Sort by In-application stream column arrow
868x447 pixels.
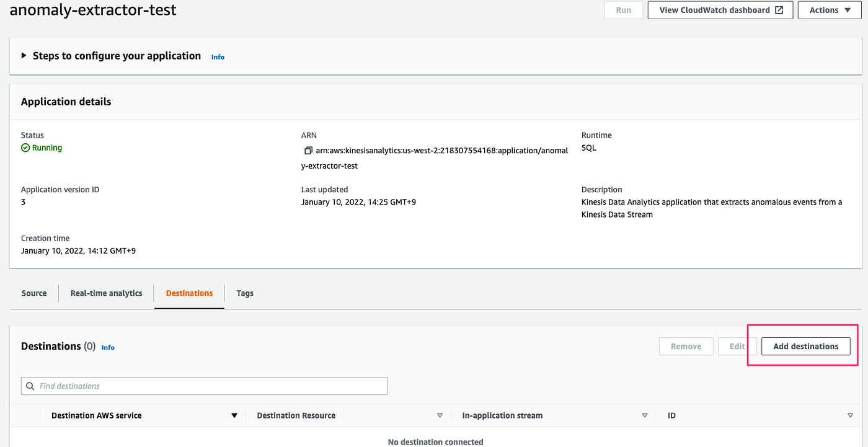pyautogui.click(x=645, y=415)
